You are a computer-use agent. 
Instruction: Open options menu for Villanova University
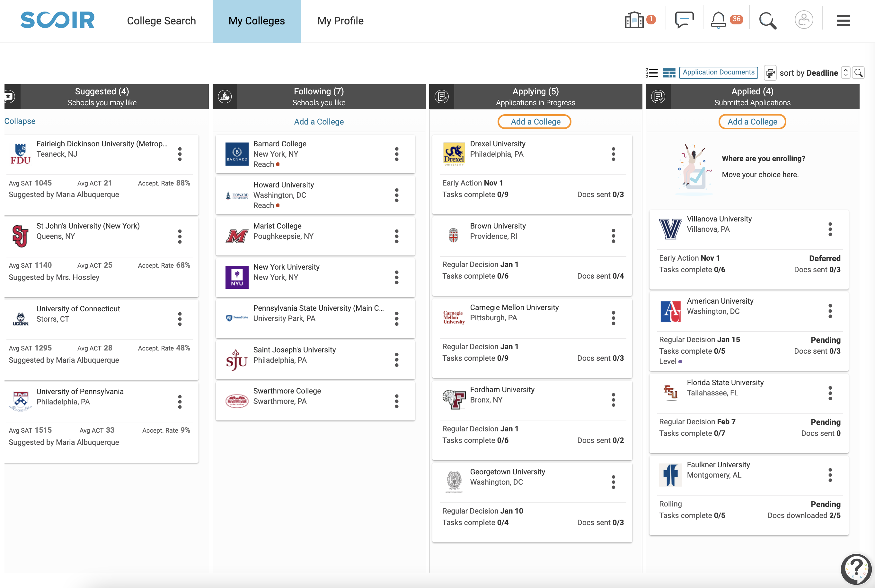[830, 229]
